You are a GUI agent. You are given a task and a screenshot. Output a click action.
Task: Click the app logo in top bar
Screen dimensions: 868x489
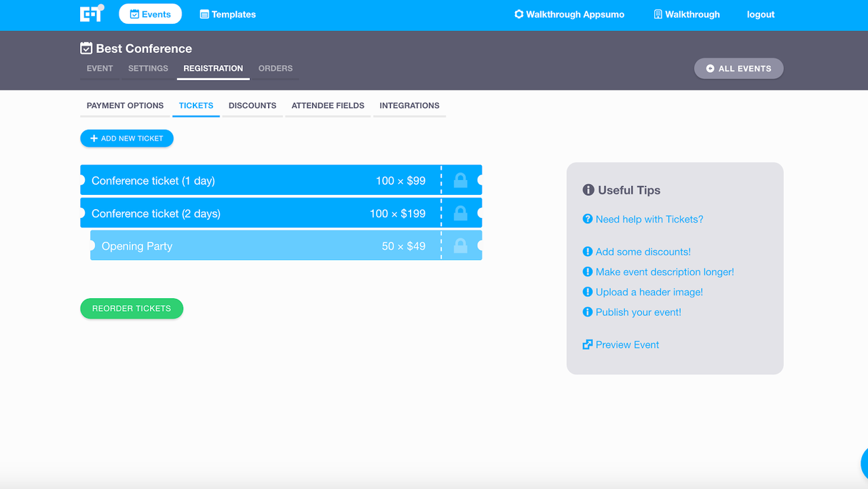pos(92,14)
